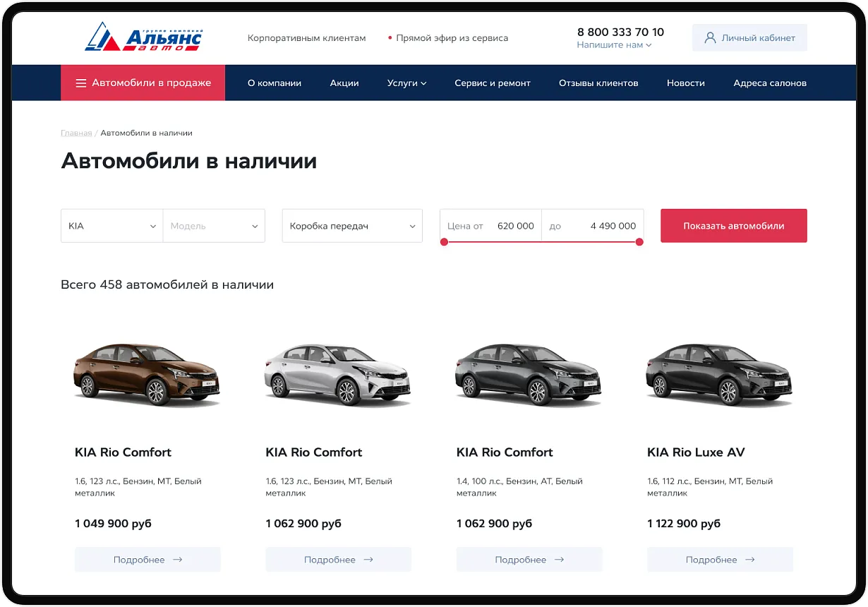The height and width of the screenshot is (607, 868).
Task: Click the minimum price slider handle
Action: 444,242
